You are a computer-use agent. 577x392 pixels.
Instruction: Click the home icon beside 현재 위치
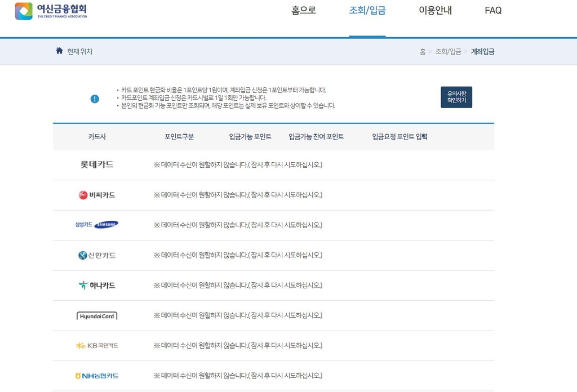click(x=60, y=51)
